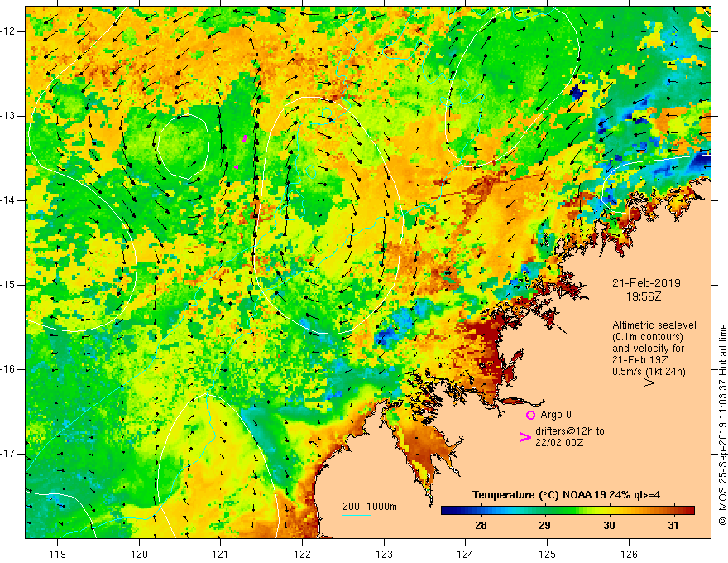728x563 pixels.
Task: Click the latitude label -16
Action: [8, 369]
